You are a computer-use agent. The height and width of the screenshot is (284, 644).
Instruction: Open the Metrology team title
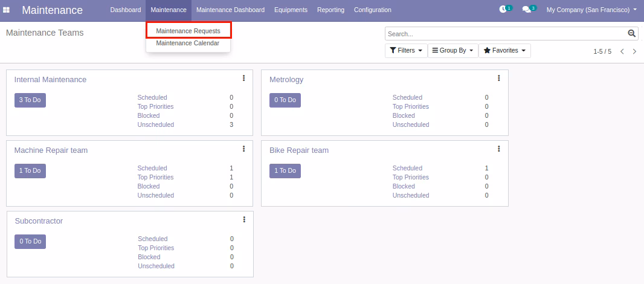286,79
